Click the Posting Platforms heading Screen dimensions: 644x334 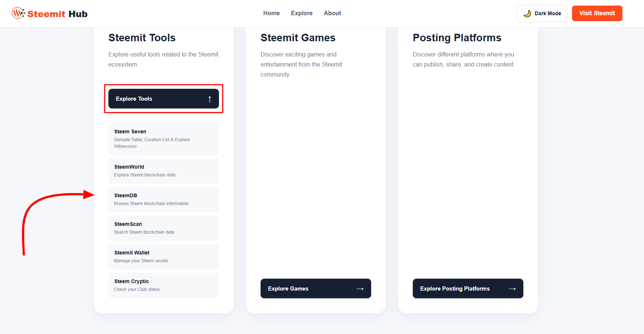(x=457, y=38)
